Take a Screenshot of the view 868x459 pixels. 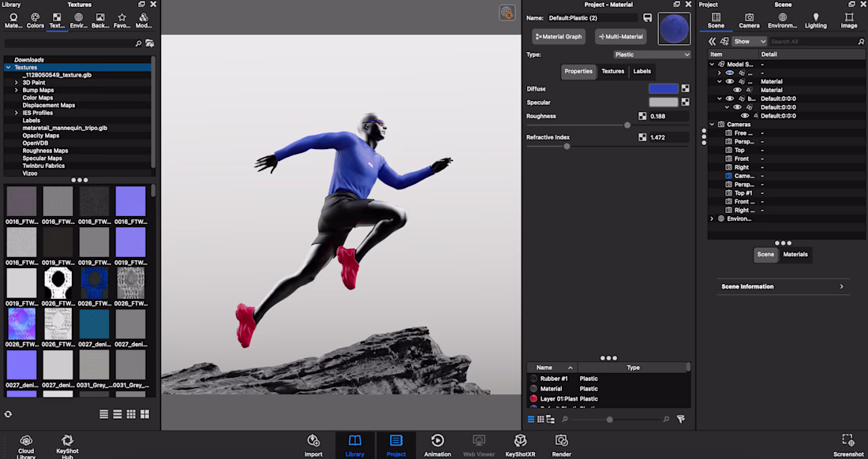pyautogui.click(x=848, y=443)
